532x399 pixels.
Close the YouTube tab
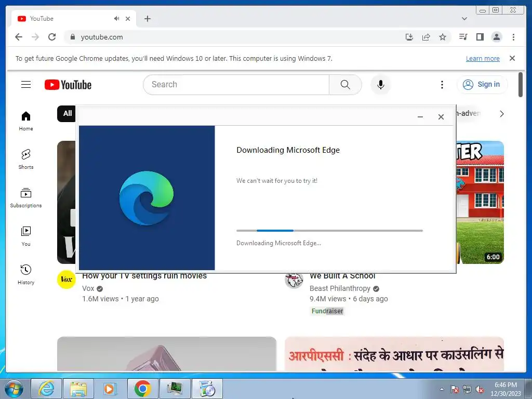coord(128,19)
